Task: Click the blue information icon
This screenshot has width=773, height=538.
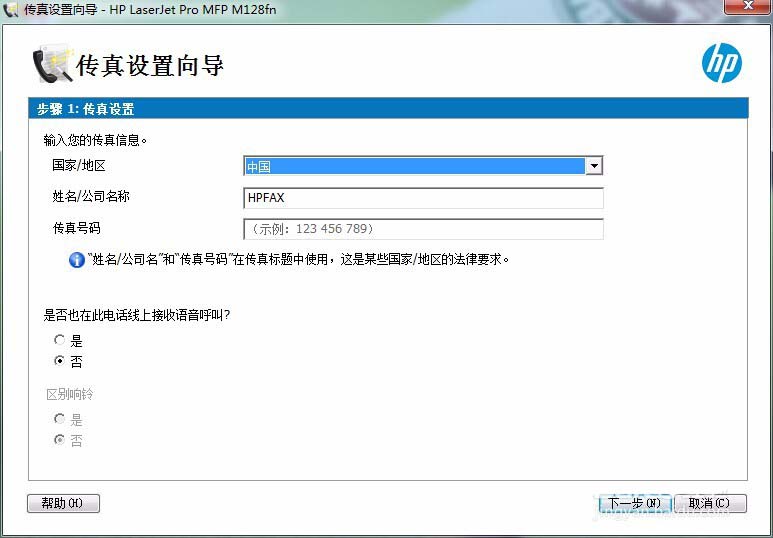Action: pos(77,260)
